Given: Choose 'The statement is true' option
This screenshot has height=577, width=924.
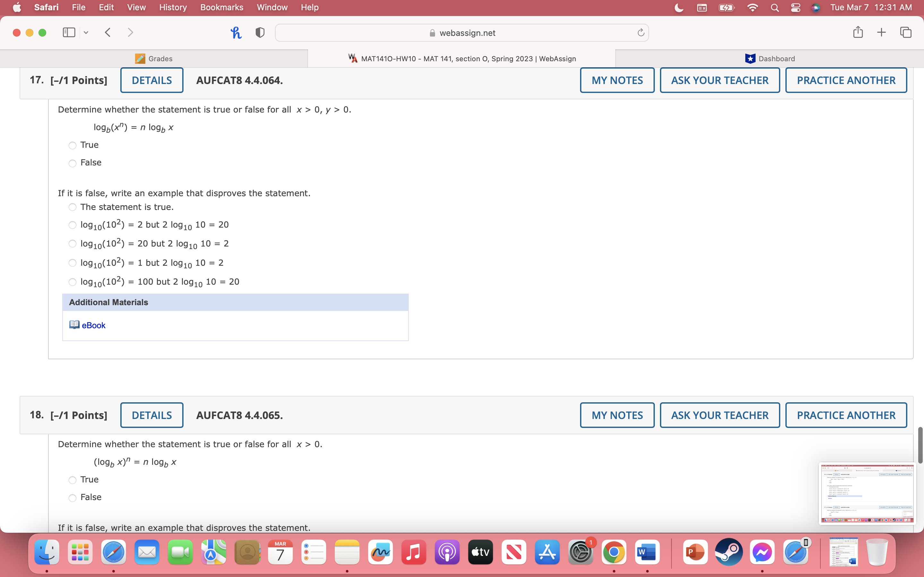Looking at the screenshot, I should click(72, 207).
